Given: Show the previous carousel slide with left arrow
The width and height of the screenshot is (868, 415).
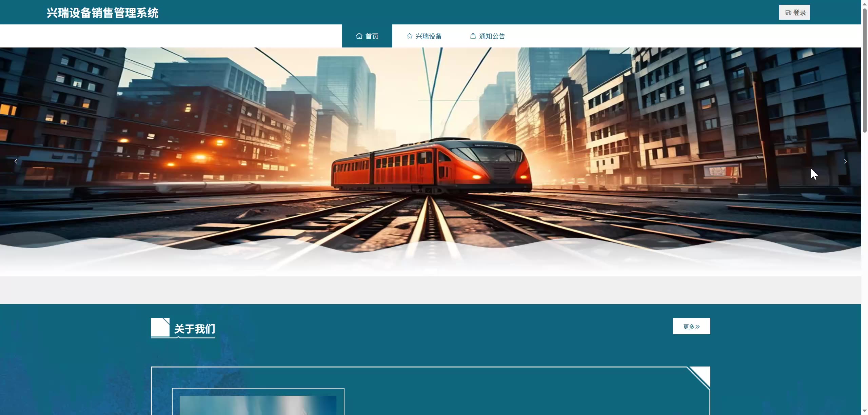Looking at the screenshot, I should point(16,161).
